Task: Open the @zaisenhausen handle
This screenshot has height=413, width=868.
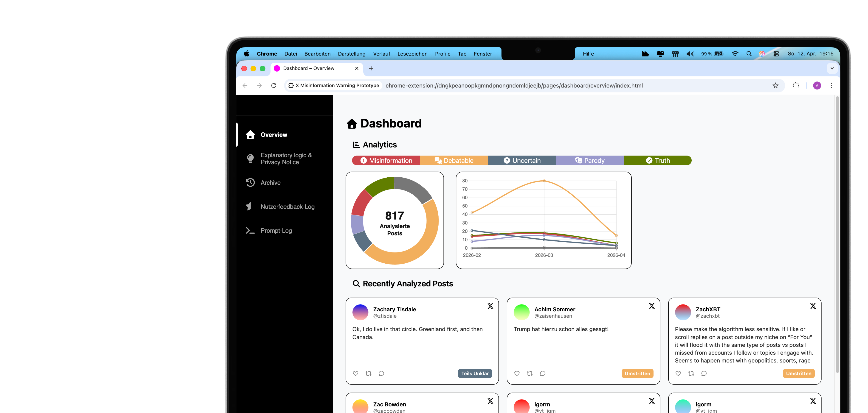Action: [x=553, y=316]
